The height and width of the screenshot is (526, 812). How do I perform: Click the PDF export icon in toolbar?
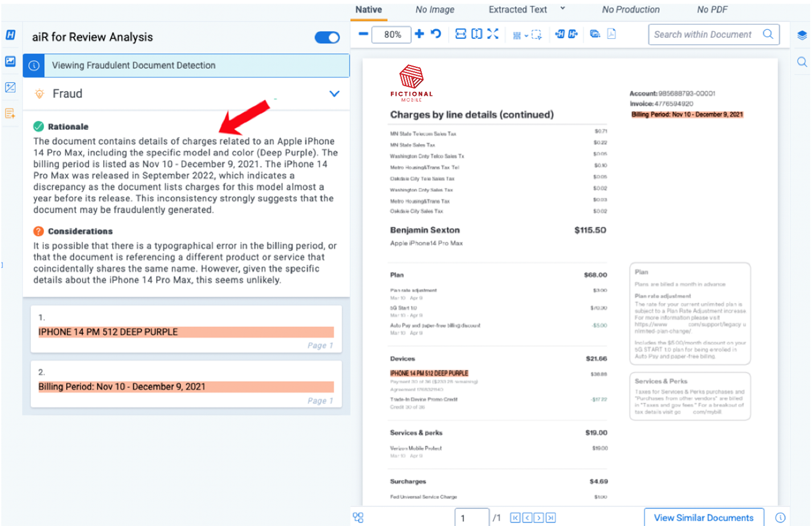(612, 34)
